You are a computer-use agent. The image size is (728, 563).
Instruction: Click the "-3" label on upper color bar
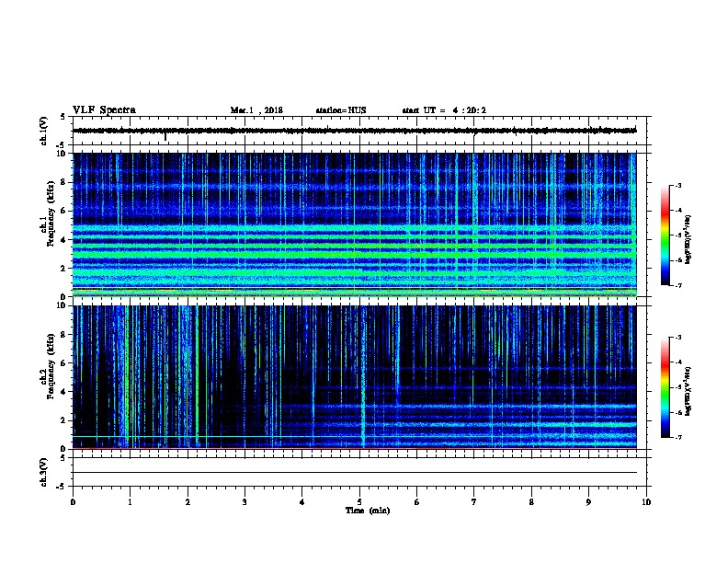[677, 185]
